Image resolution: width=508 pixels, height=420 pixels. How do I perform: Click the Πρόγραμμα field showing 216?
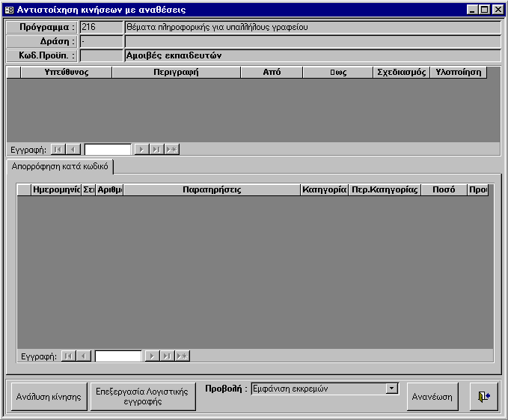[x=101, y=28]
